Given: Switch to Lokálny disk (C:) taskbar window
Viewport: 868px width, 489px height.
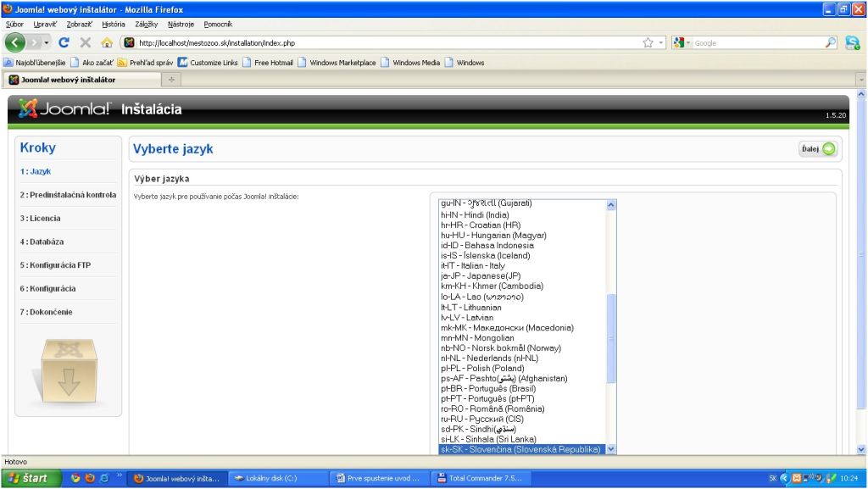Looking at the screenshot, I should pyautogui.click(x=279, y=479).
